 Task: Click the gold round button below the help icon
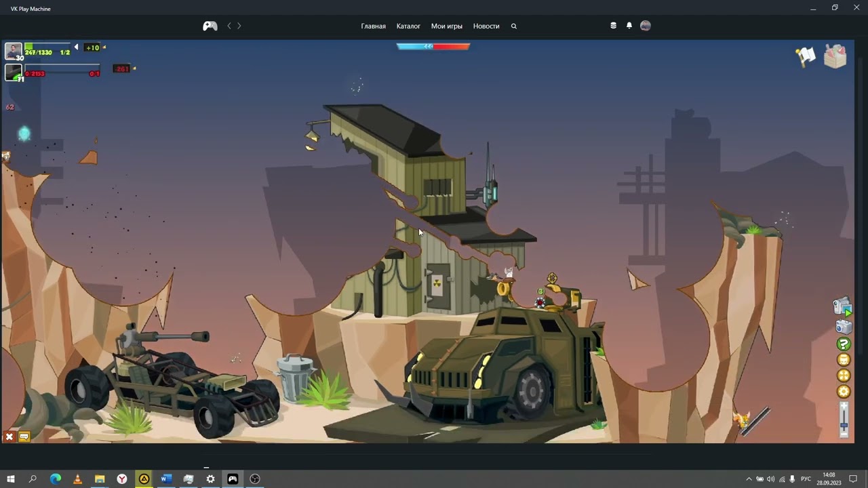point(844,360)
